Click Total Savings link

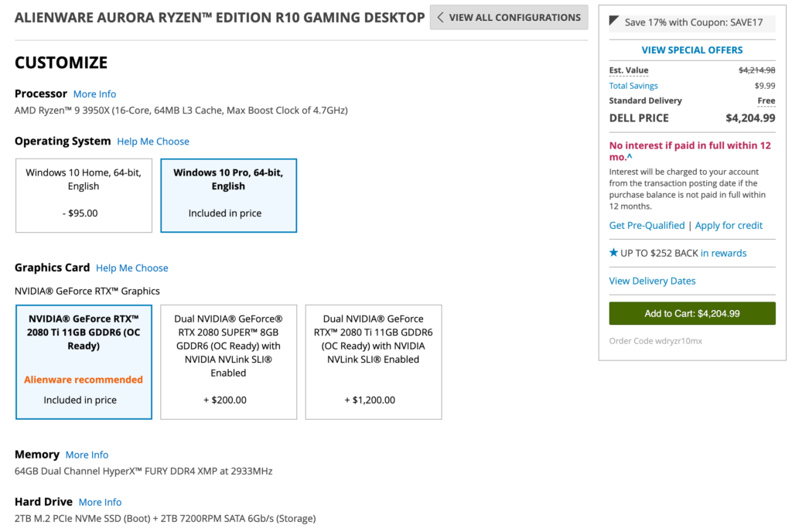pyautogui.click(x=633, y=86)
